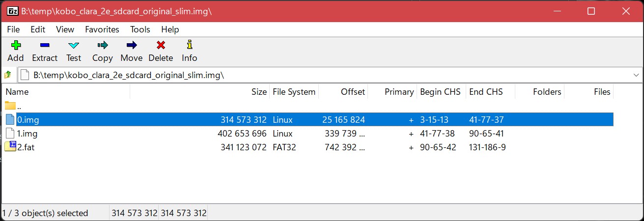Open the View menu
Screen dimensions: 644x221
(x=65, y=29)
